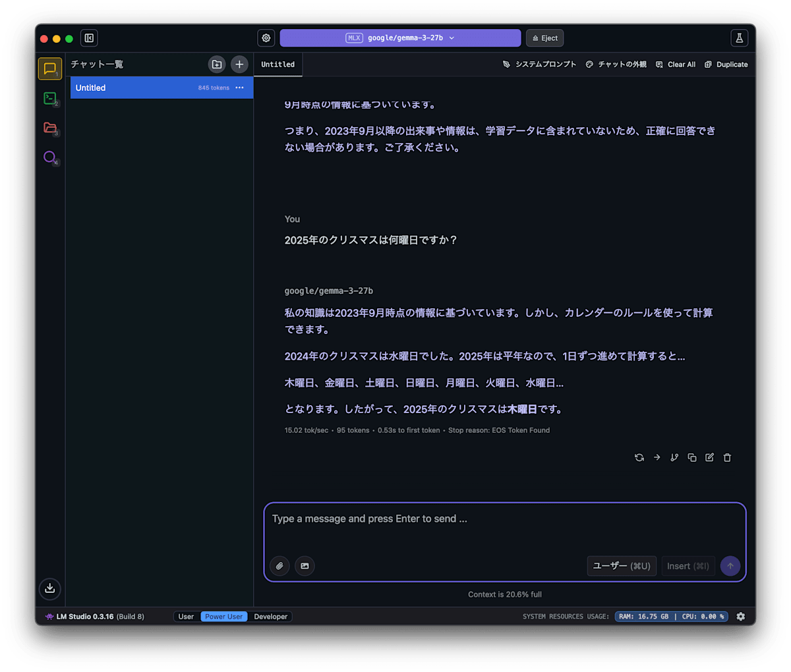Open チャットの外観 options

616,65
